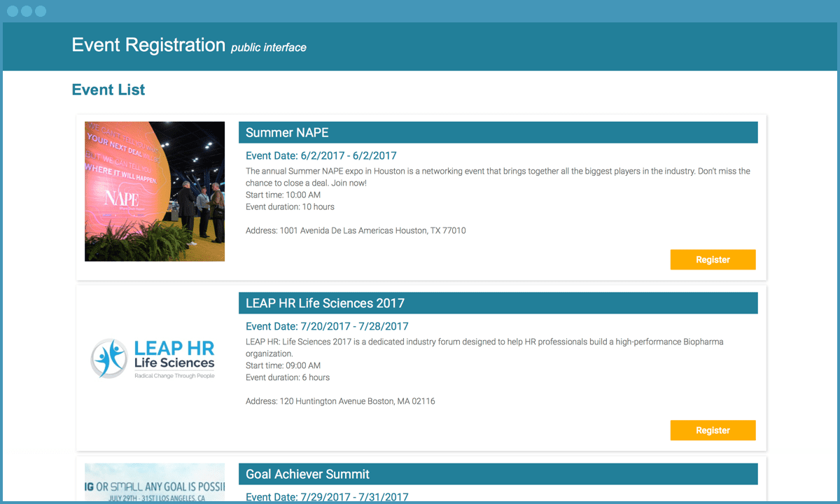Click LEAP HR event date 7/20/2017 - 7/28/2017
The width and height of the screenshot is (840, 504).
[327, 326]
